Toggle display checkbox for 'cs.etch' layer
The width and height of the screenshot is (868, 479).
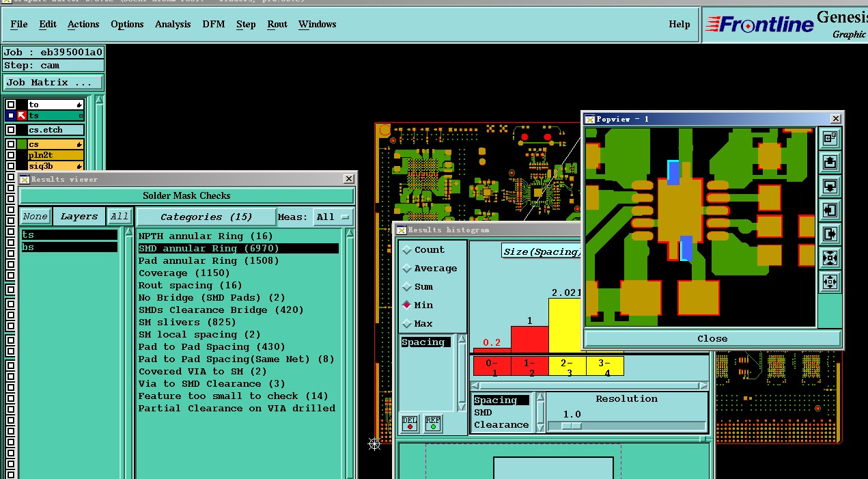[x=11, y=130]
